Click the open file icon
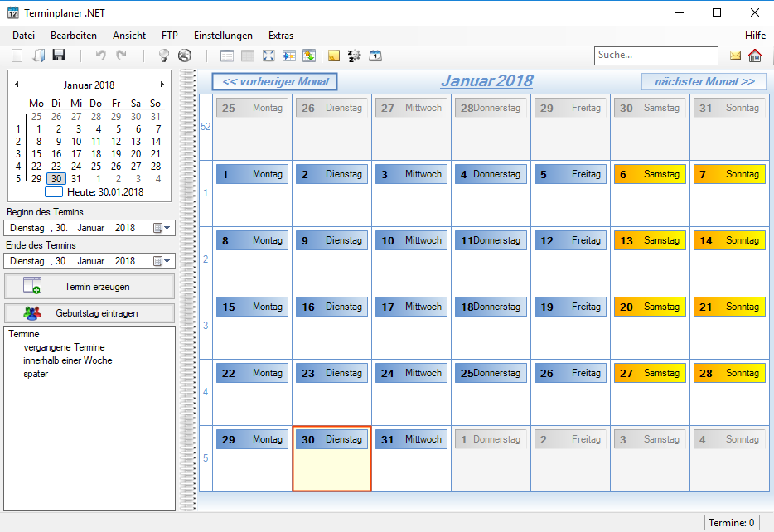 (38, 56)
